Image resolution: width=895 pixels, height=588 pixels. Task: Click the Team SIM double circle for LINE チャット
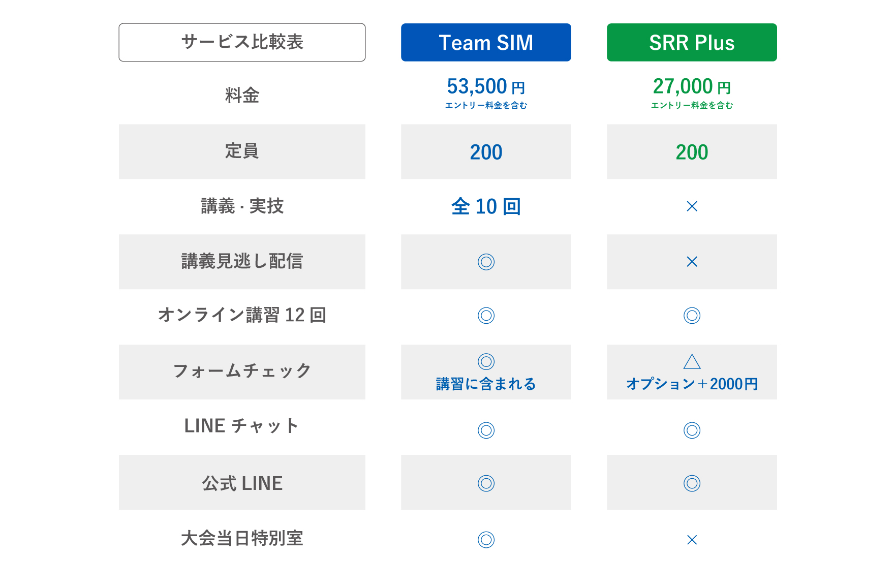pos(486,430)
